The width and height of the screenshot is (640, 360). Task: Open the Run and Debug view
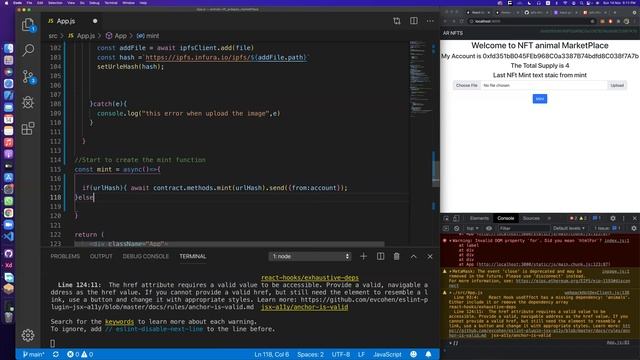coord(28,102)
